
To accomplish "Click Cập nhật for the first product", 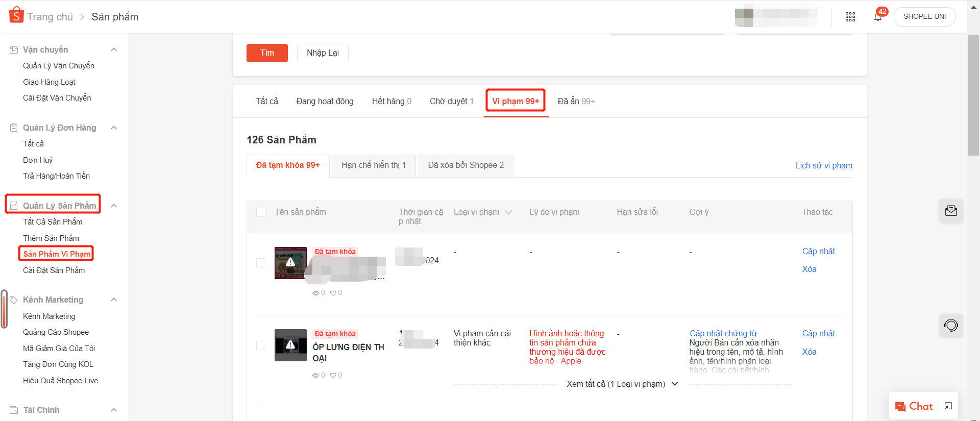I will (x=819, y=251).
